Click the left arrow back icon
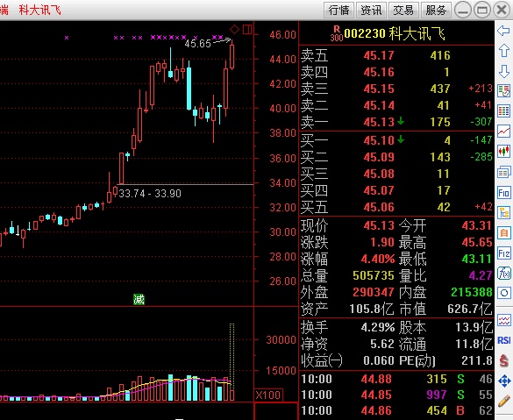This screenshot has width=513, height=420. 503,31
